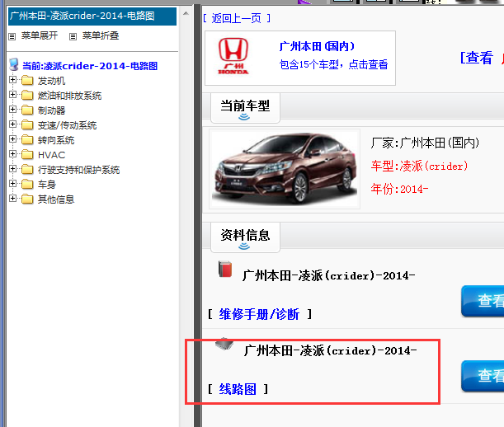This screenshot has width=504, height=427.
Task: Select the 当前车型 tab
Action: pos(245,108)
